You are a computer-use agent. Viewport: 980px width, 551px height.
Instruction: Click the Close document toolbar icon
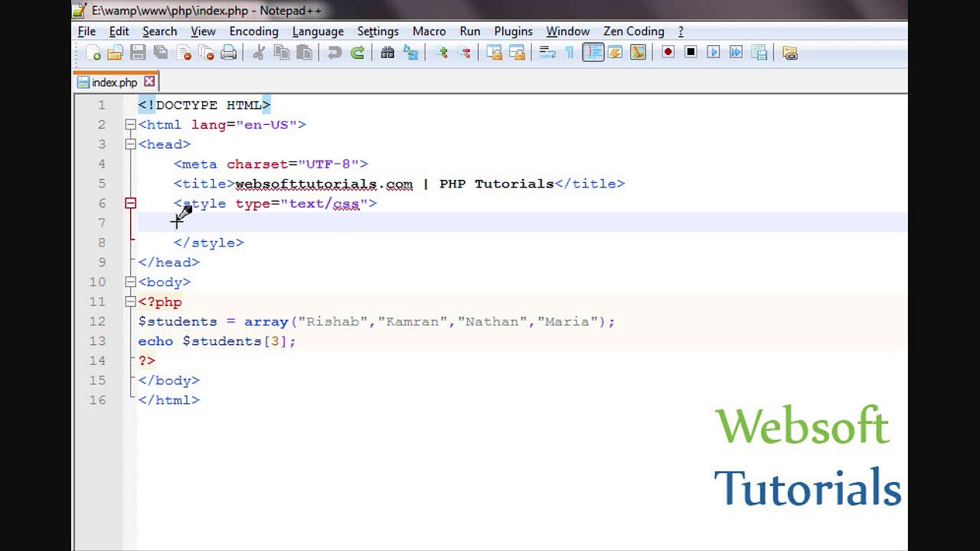pos(184,53)
